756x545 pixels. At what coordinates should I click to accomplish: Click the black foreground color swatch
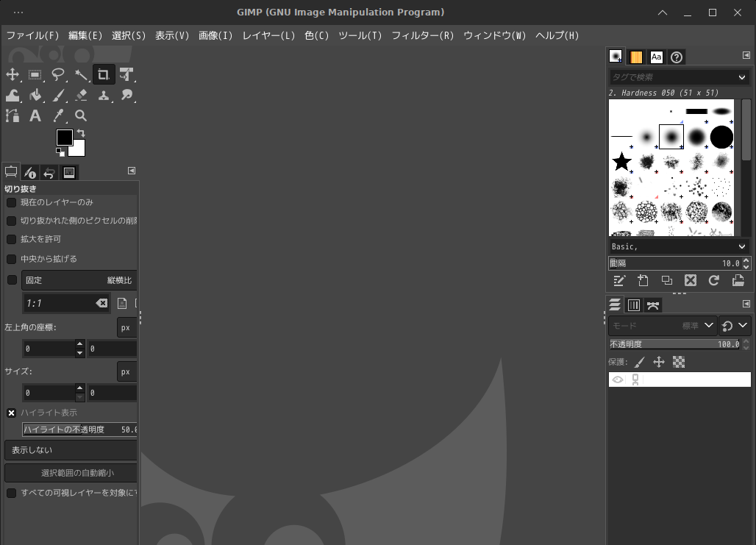[64, 138]
